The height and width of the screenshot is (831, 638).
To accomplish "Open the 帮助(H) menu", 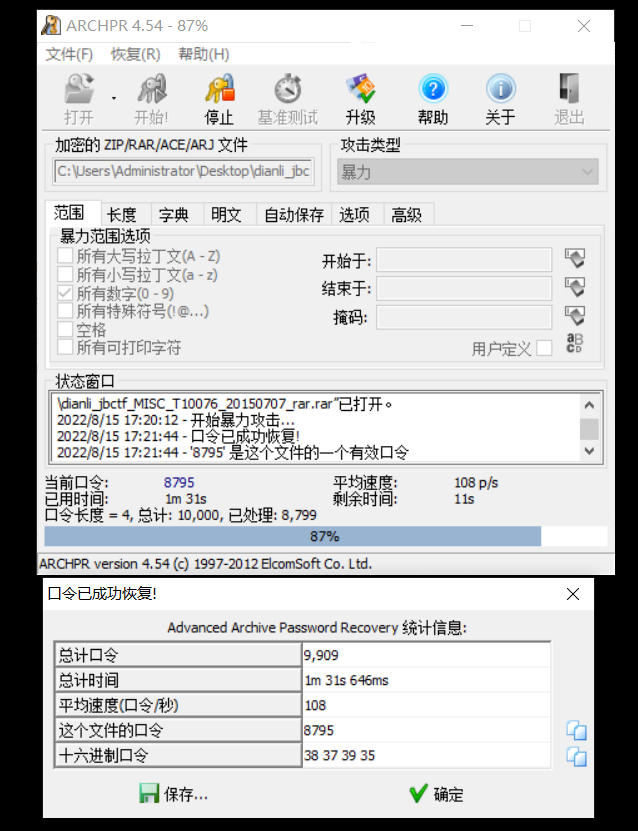I will click(x=203, y=54).
